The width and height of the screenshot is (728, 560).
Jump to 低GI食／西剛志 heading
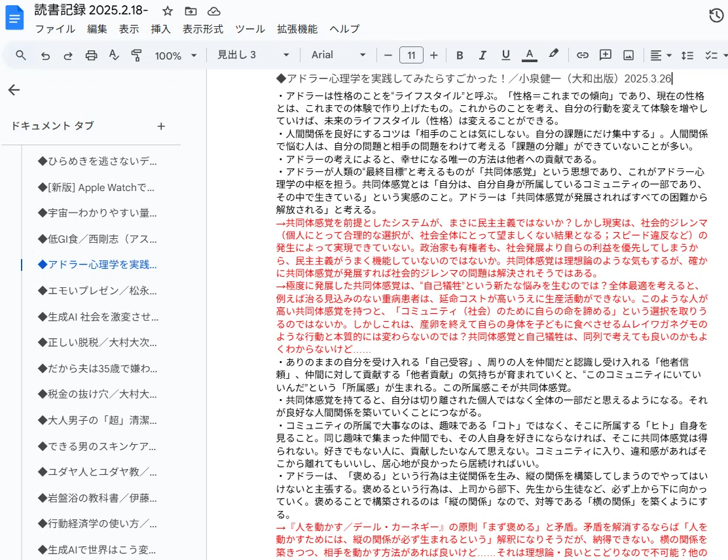tap(98, 239)
